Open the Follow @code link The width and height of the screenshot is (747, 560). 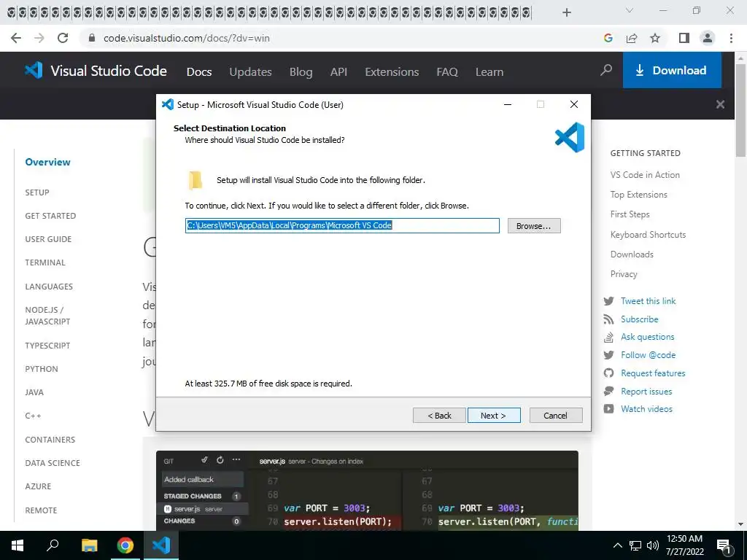tap(648, 355)
